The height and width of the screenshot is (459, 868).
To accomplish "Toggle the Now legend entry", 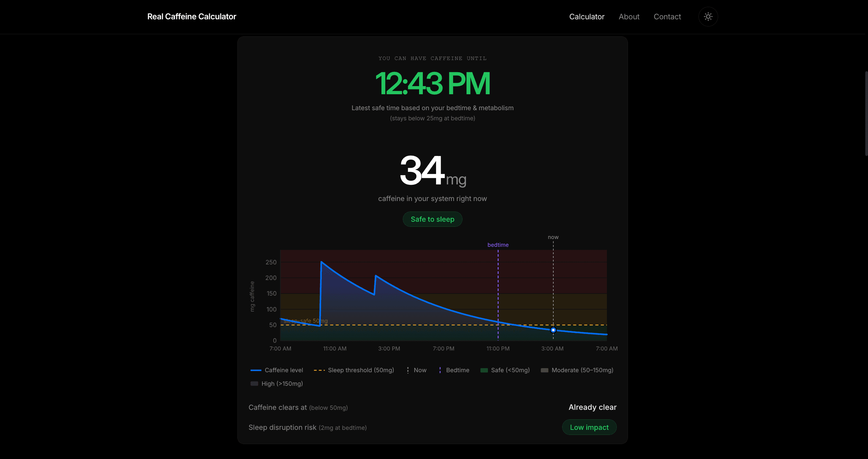I will tap(416, 370).
